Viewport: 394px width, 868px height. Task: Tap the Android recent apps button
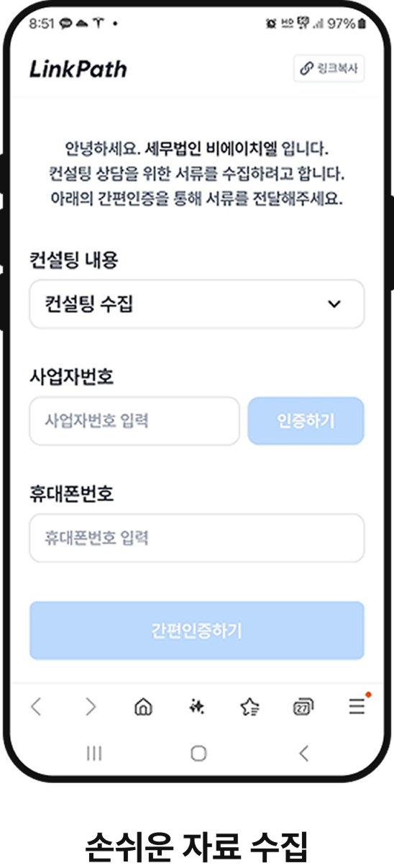point(93,754)
